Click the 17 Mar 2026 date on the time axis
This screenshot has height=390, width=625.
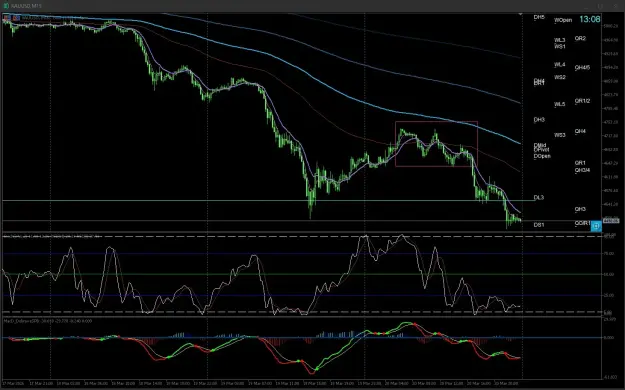point(14,383)
